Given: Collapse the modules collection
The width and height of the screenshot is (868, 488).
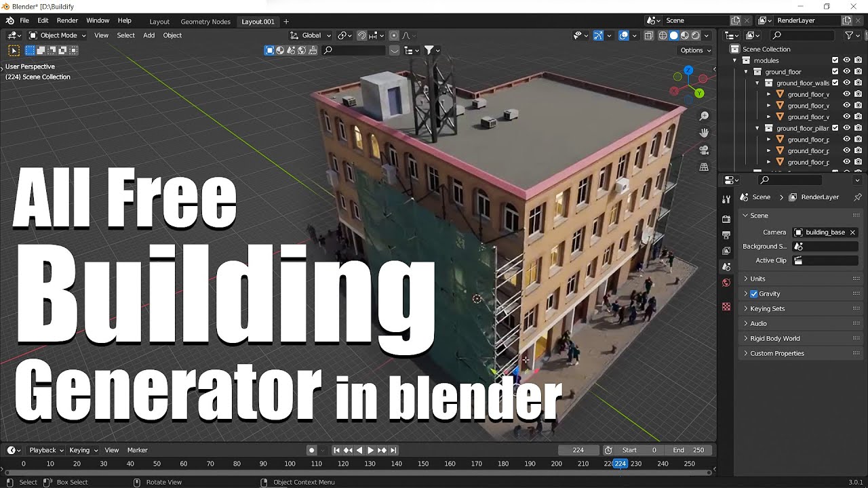Looking at the screenshot, I should point(734,60).
